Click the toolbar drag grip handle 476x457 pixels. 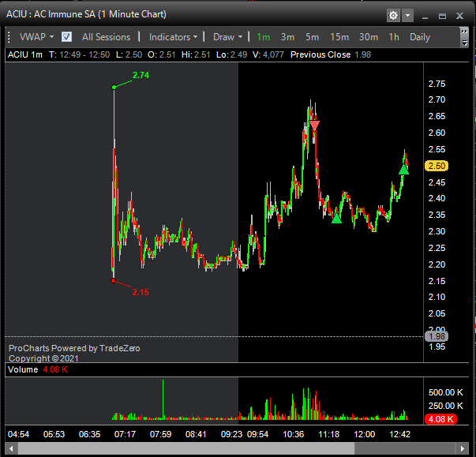(9, 37)
